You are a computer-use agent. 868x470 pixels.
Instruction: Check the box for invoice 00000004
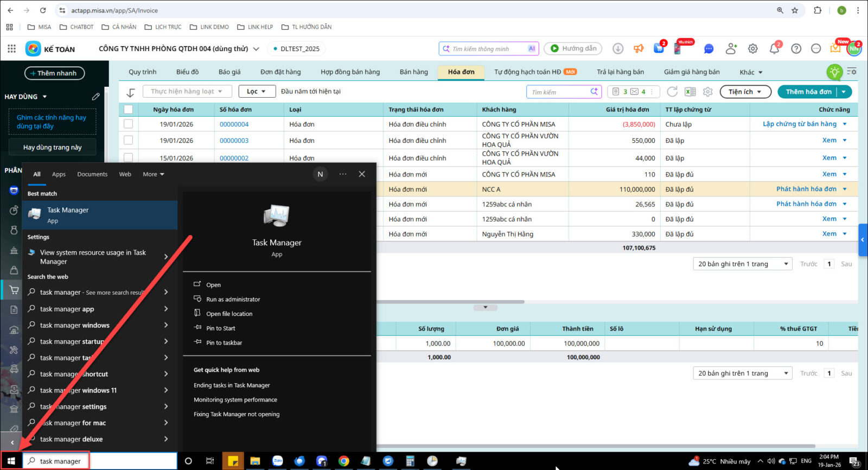click(128, 124)
